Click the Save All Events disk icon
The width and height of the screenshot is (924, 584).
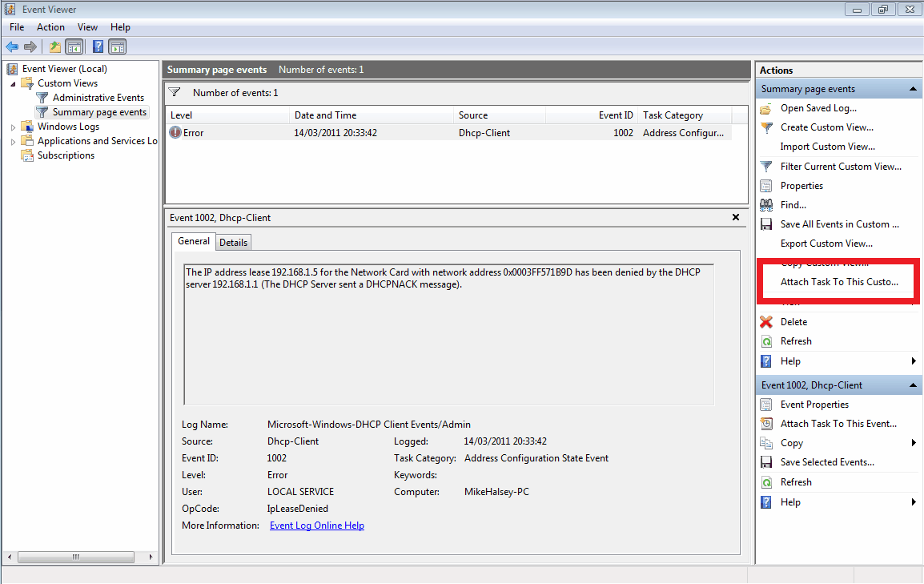(766, 224)
